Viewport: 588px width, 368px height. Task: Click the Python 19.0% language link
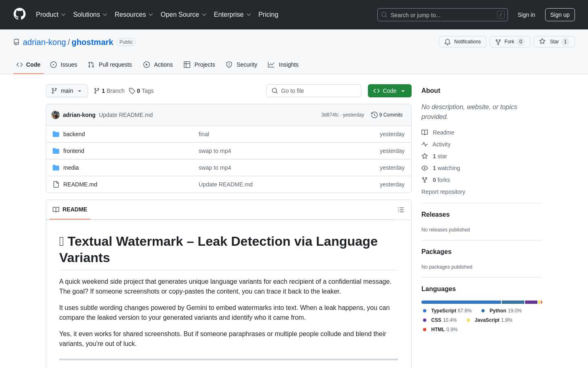(x=501, y=311)
